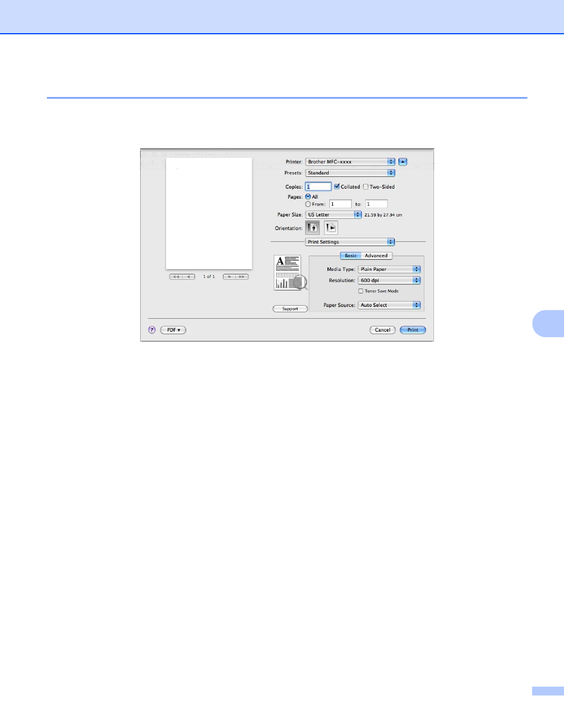Select landscape orientation icon

331,228
